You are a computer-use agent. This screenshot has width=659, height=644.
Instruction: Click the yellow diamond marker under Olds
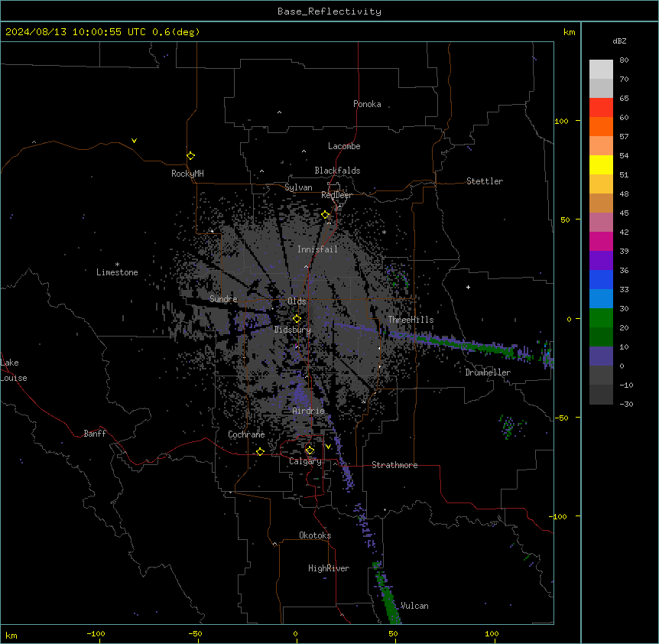(x=297, y=319)
